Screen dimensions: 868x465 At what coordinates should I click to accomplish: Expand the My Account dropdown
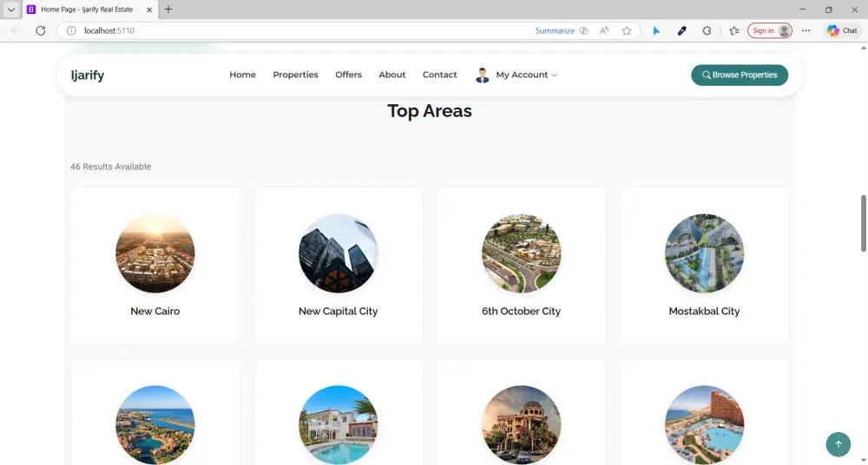coord(516,75)
